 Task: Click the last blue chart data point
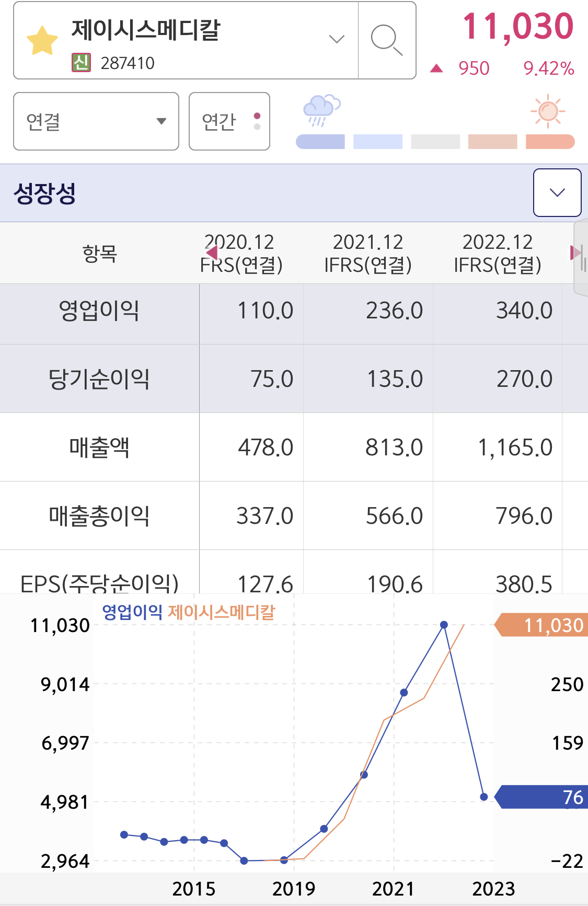tap(483, 797)
